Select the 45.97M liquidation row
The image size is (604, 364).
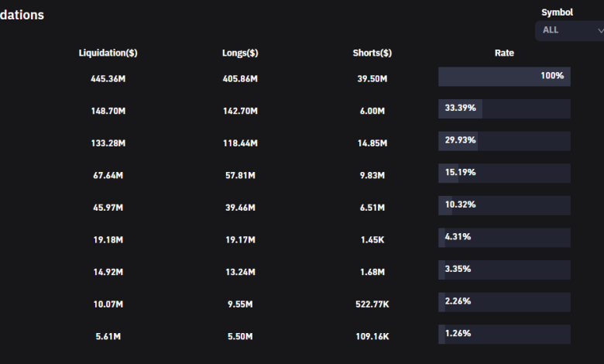coord(108,208)
